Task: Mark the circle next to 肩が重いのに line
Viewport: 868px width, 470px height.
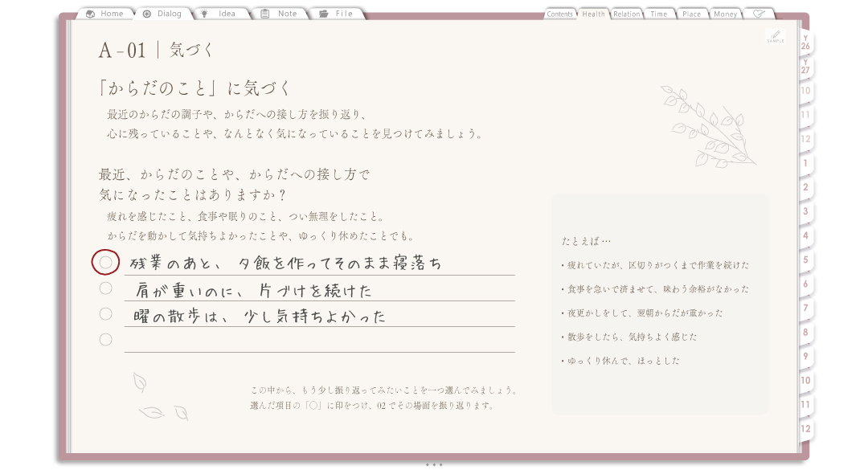Action: tap(106, 288)
